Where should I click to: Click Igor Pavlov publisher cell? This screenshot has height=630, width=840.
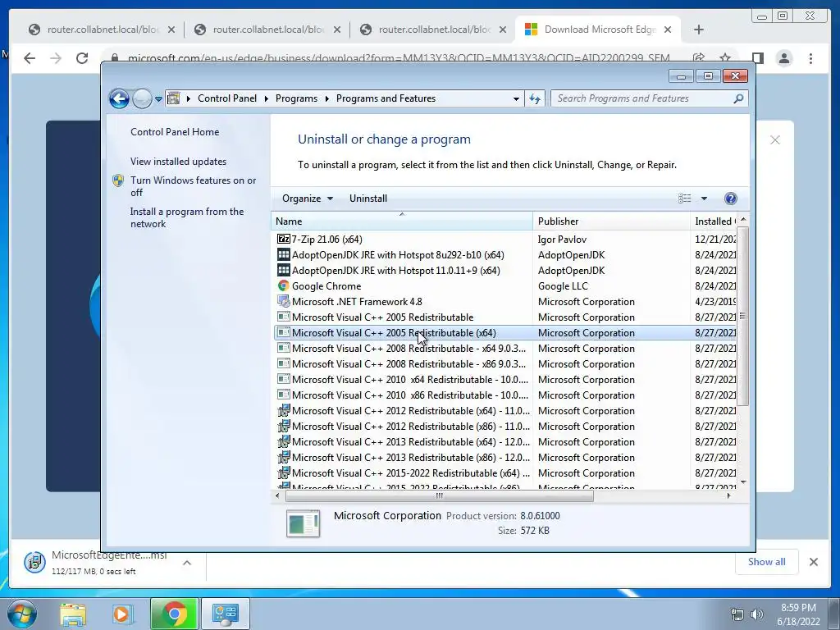(562, 240)
